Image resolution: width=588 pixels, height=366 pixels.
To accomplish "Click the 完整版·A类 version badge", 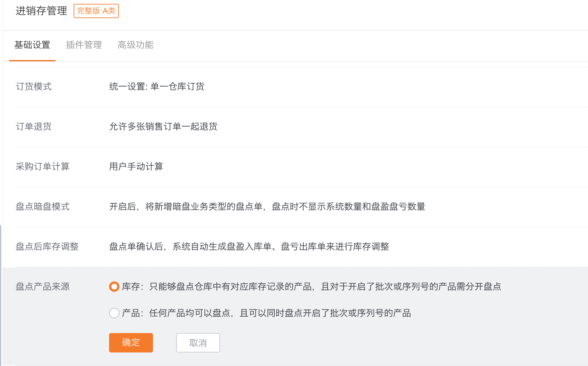I will coord(96,11).
